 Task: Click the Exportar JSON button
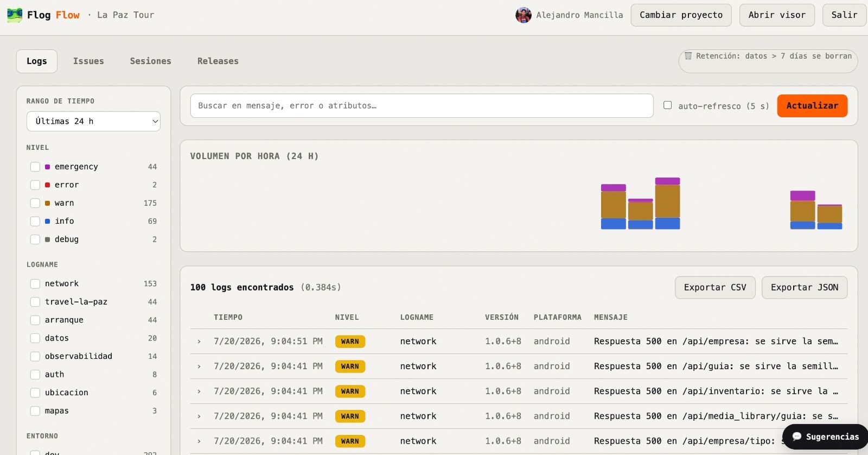click(805, 287)
